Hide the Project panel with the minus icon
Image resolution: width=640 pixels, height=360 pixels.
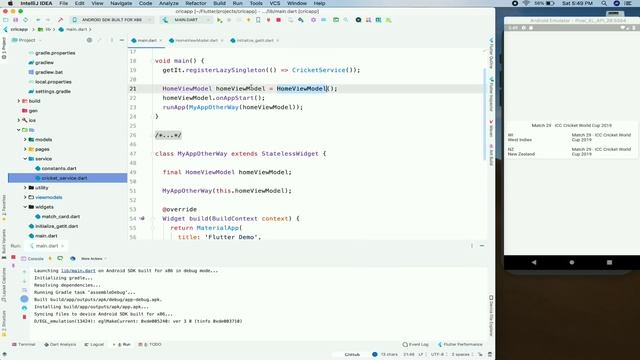(122, 40)
